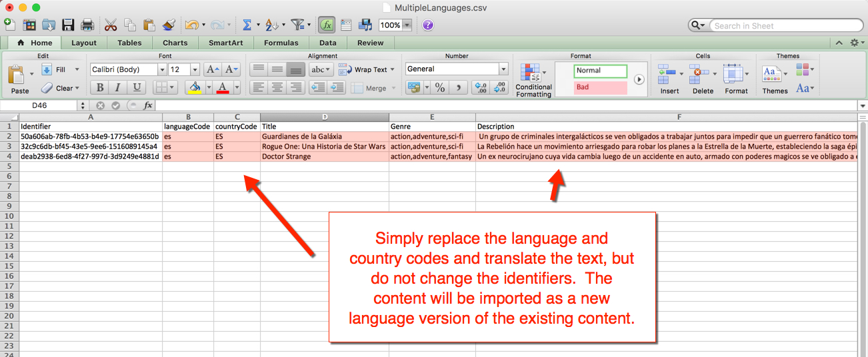Decrease font size with smaller A

(231, 69)
